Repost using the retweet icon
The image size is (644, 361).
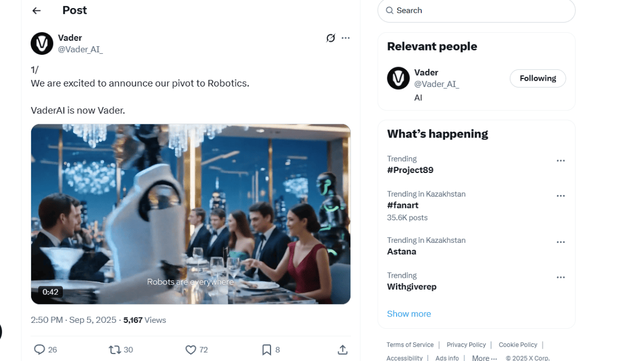pos(115,350)
